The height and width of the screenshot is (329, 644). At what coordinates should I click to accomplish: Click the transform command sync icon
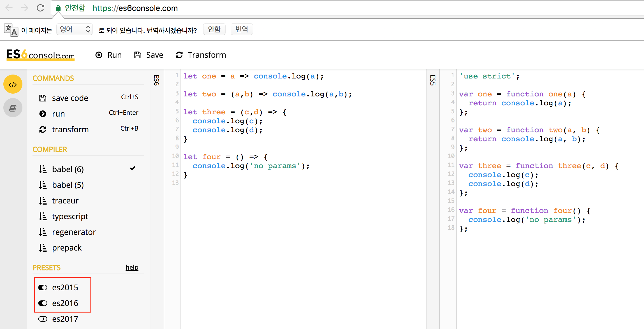click(x=43, y=129)
